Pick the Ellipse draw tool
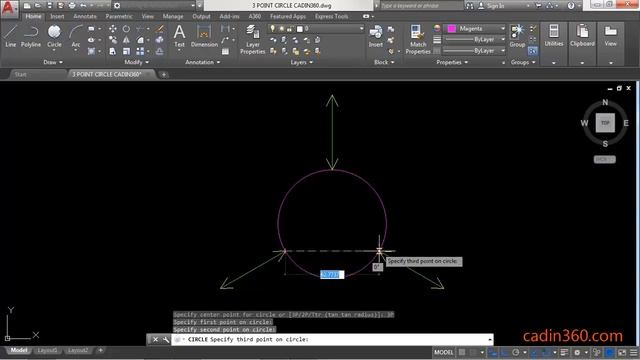The width and height of the screenshot is (640, 360). 91,40
